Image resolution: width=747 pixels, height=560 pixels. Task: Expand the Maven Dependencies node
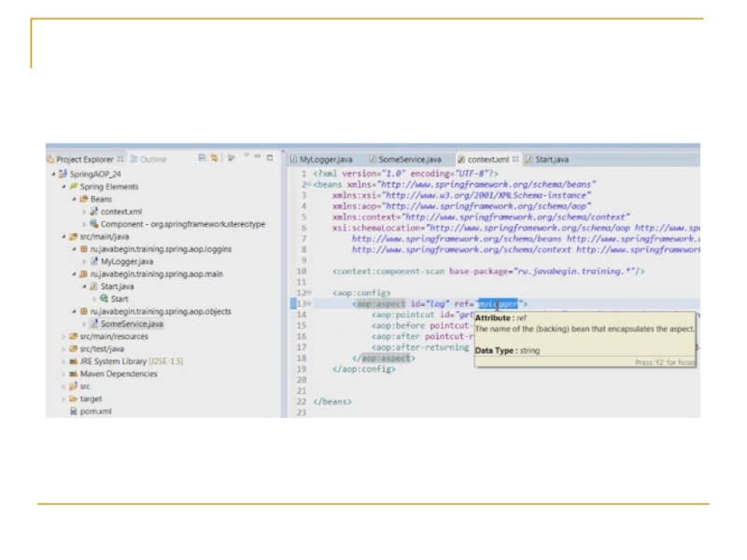coord(64,373)
